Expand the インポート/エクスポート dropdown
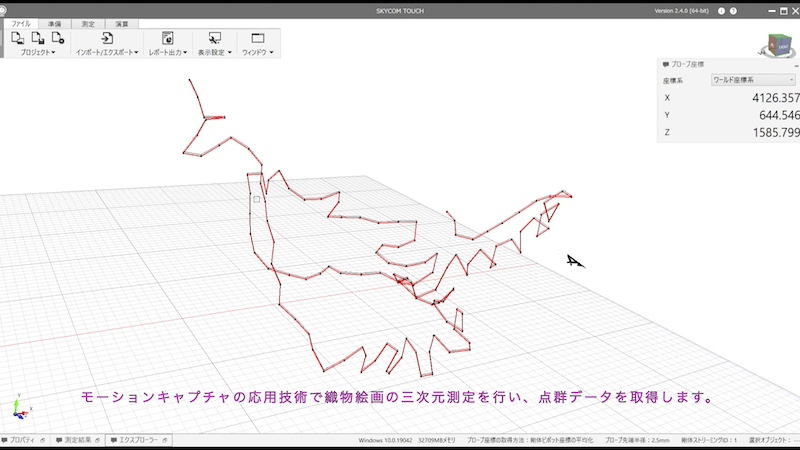The width and height of the screenshot is (800, 450). (107, 51)
